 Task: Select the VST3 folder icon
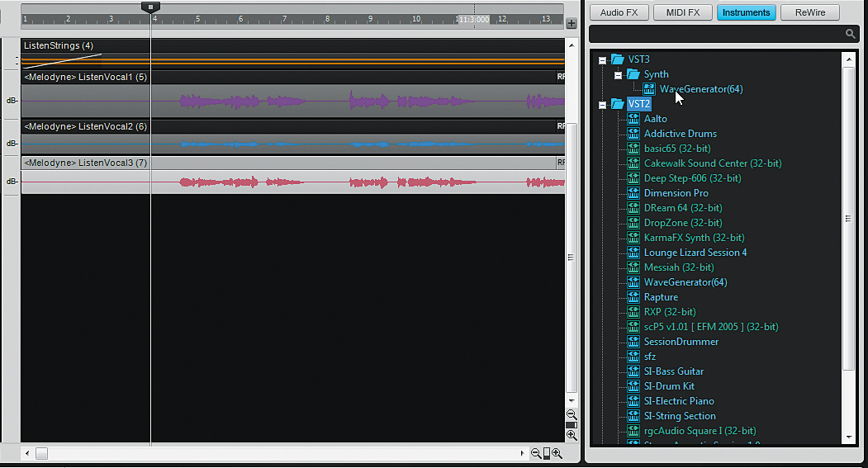(x=617, y=59)
